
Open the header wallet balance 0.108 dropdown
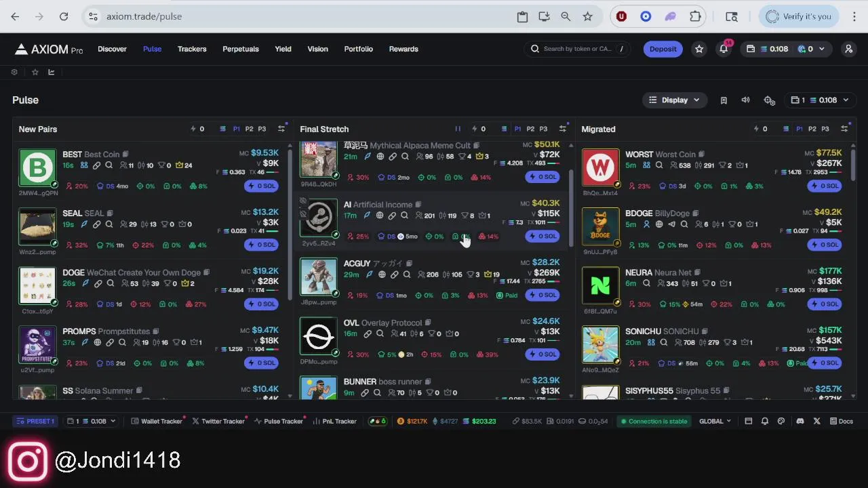coord(786,49)
